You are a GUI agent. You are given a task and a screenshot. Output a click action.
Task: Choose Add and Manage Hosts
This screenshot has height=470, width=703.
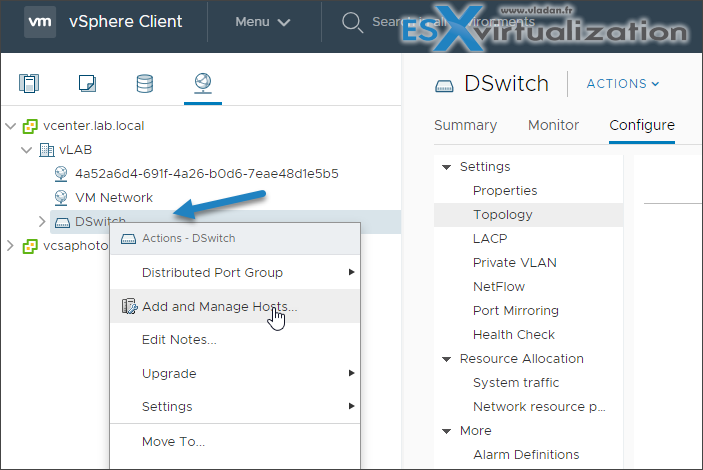pyautogui.click(x=235, y=306)
